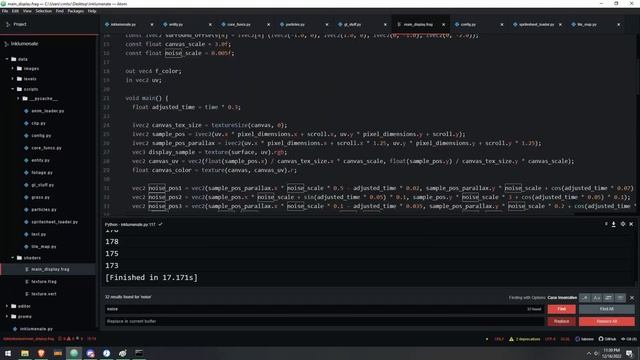640x360 pixels.
Task: Open text.py in the tree
Action: click(x=39, y=234)
